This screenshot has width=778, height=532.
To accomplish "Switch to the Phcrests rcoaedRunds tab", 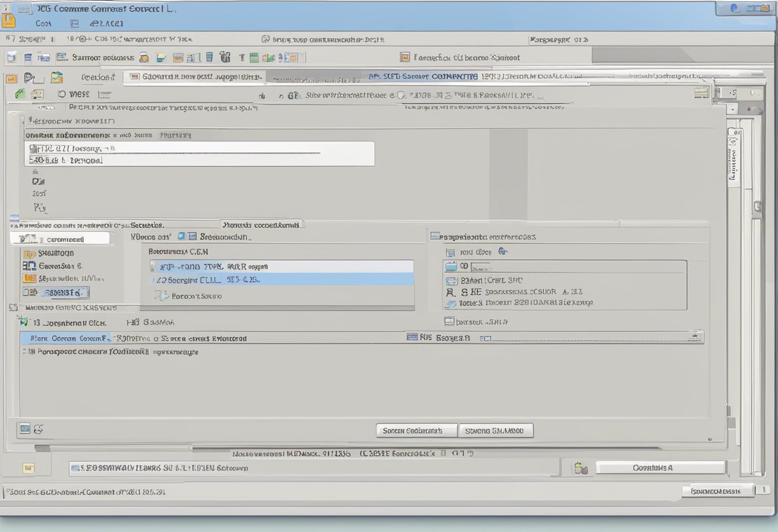I will click(x=261, y=225).
